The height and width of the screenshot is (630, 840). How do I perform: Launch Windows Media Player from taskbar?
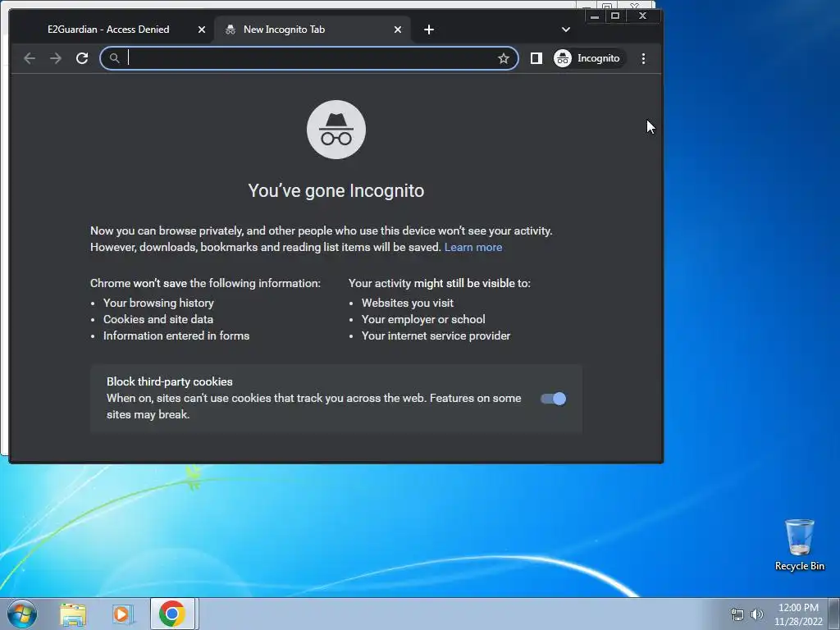(x=123, y=614)
